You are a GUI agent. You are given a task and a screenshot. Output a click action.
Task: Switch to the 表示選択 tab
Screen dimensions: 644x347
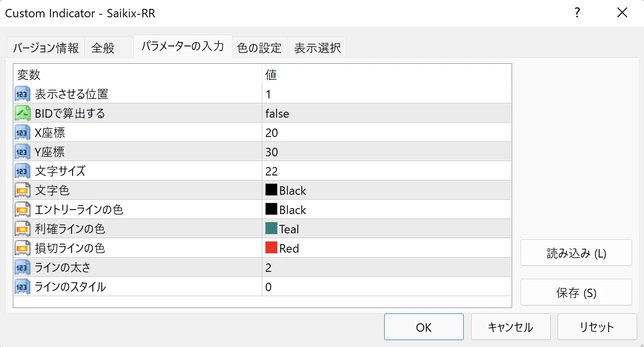(x=317, y=48)
